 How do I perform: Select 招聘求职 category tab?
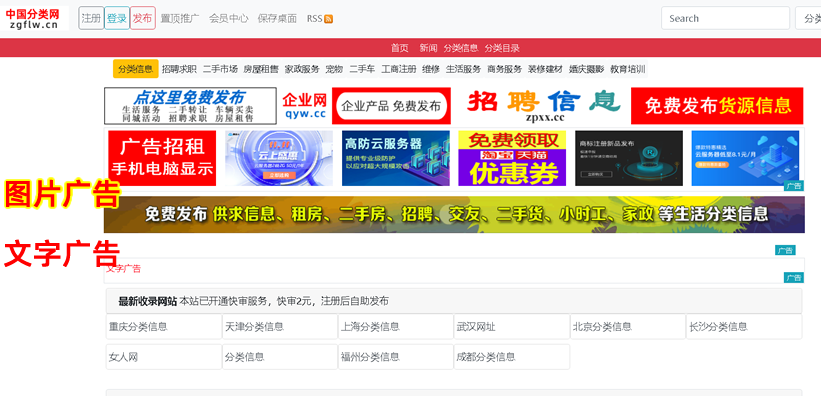point(179,69)
